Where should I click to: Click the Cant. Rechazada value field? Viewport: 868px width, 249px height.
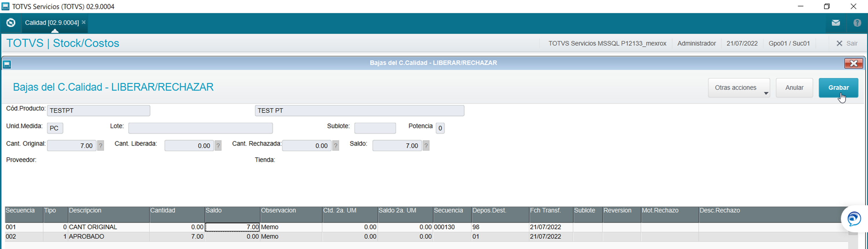[307, 146]
